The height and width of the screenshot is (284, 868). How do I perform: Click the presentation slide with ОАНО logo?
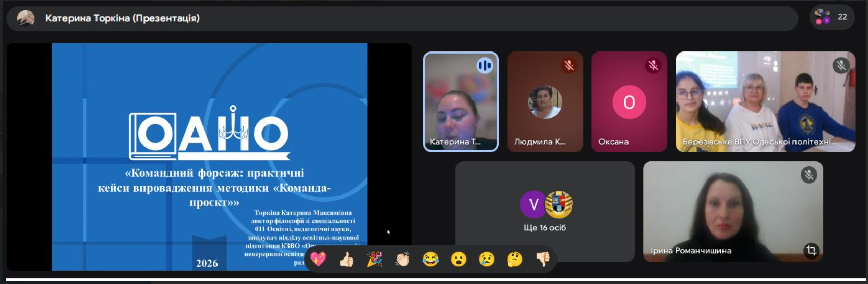click(x=209, y=153)
